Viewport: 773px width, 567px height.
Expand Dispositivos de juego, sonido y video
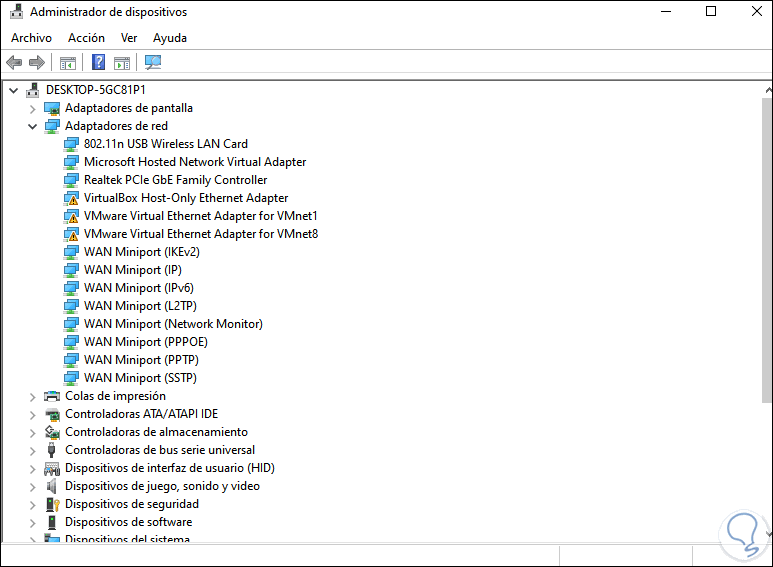33,487
